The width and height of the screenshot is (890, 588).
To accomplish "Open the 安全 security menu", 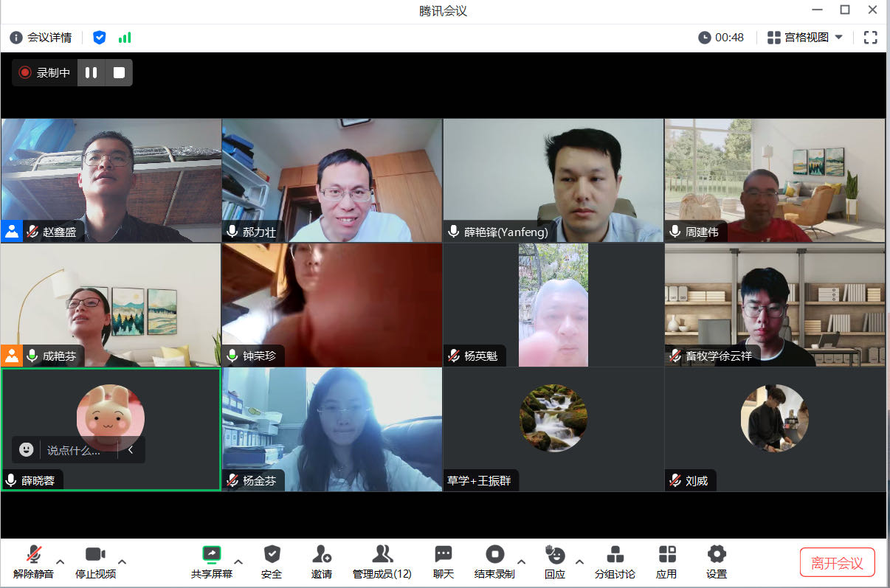I will (x=272, y=563).
